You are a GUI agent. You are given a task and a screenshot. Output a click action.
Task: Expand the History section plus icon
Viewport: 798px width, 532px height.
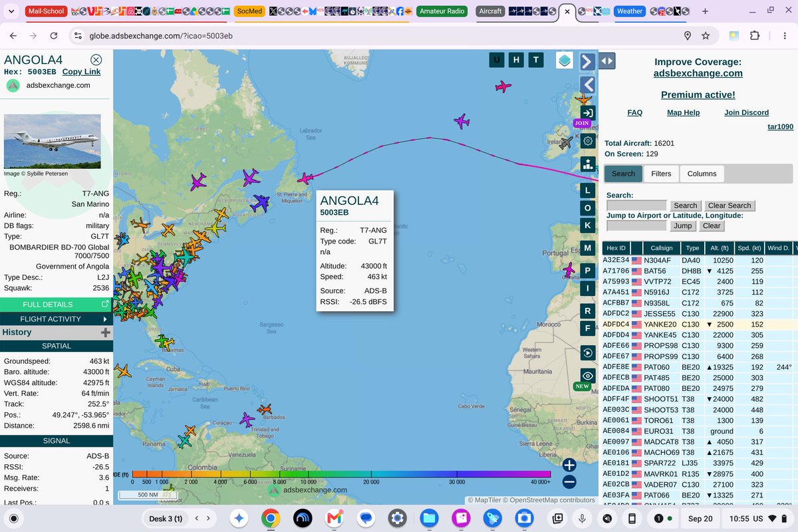point(105,332)
